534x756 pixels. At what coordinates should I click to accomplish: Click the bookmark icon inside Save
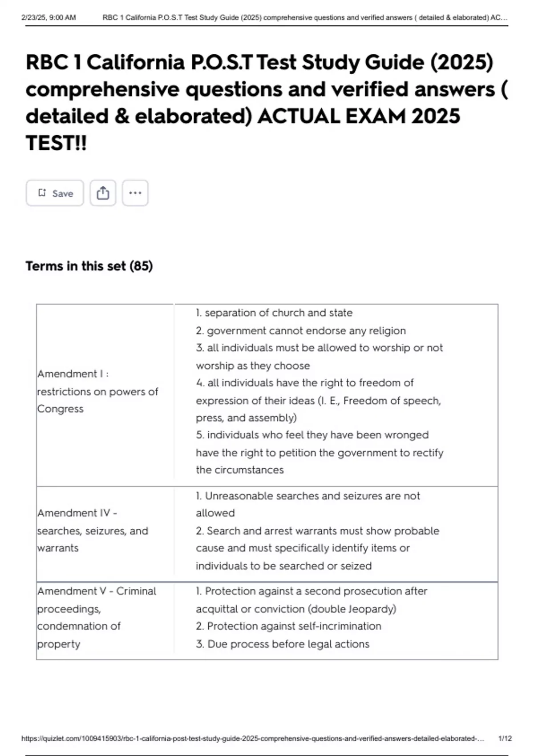pyautogui.click(x=42, y=193)
